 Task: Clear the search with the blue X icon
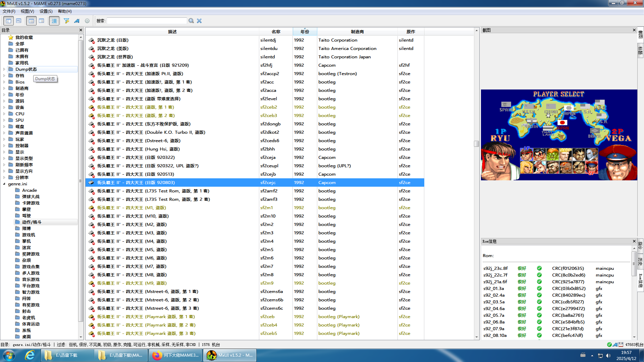199,21
